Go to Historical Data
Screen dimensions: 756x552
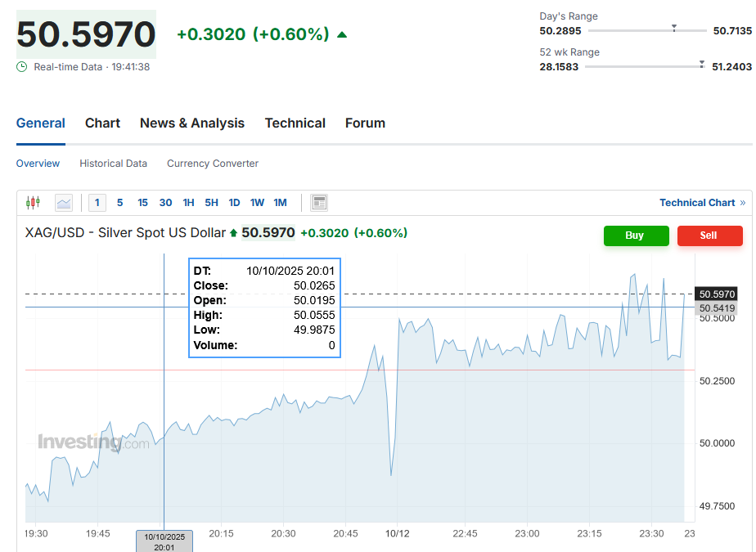click(113, 164)
